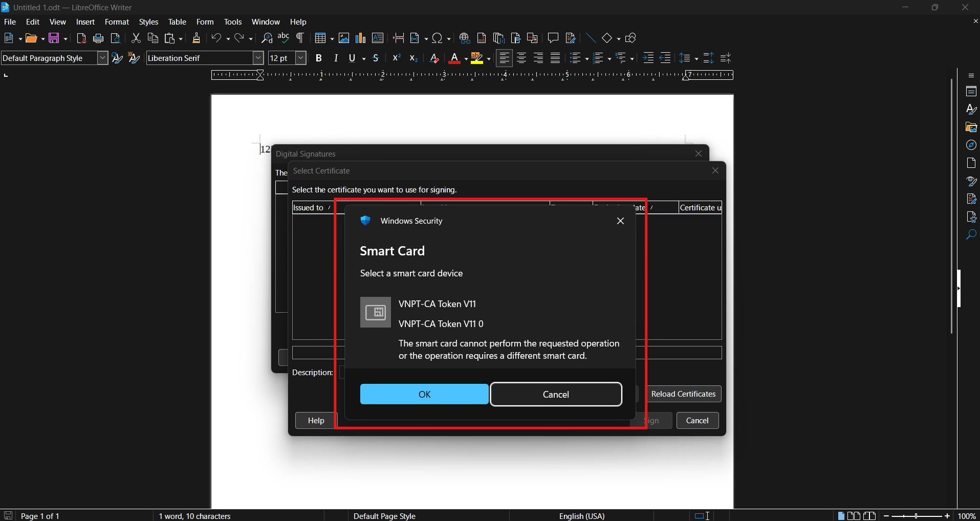Open the Basic Shapes dropdown arrow
The width and height of the screenshot is (980, 521).
coord(619,39)
